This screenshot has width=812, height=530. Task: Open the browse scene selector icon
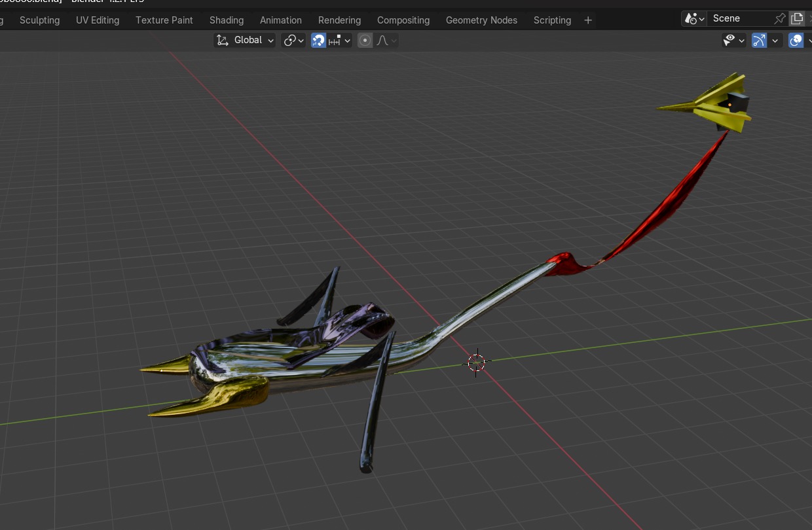(x=693, y=18)
